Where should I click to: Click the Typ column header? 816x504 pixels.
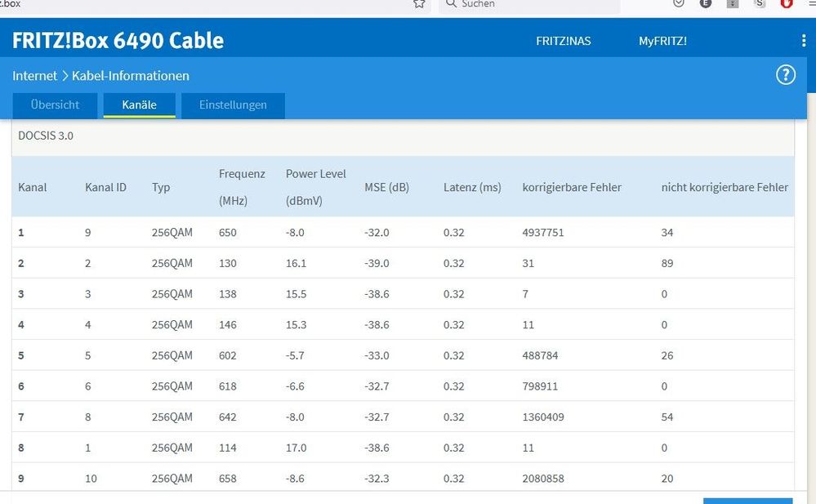pyautogui.click(x=161, y=188)
